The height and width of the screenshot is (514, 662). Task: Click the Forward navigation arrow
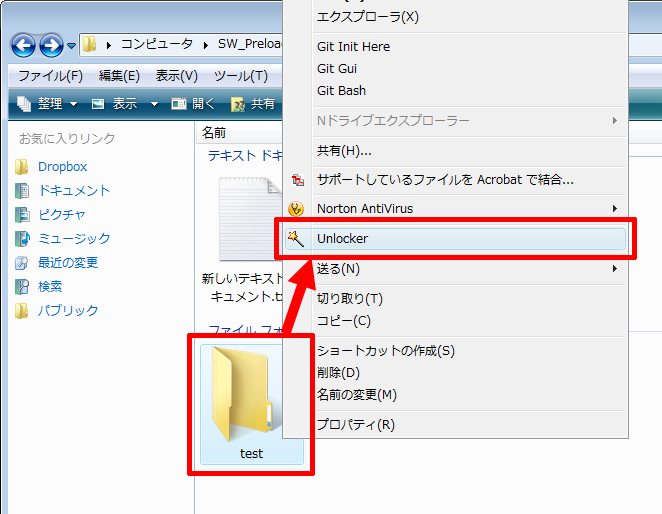pos(52,45)
